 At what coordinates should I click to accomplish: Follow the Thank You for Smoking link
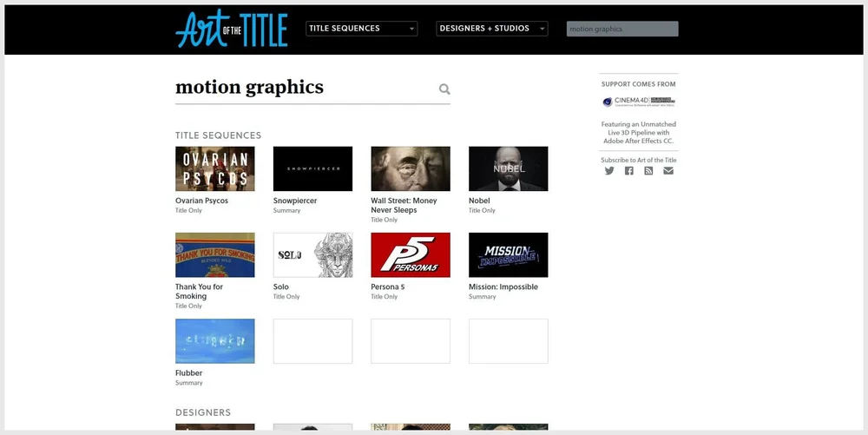[x=200, y=291]
